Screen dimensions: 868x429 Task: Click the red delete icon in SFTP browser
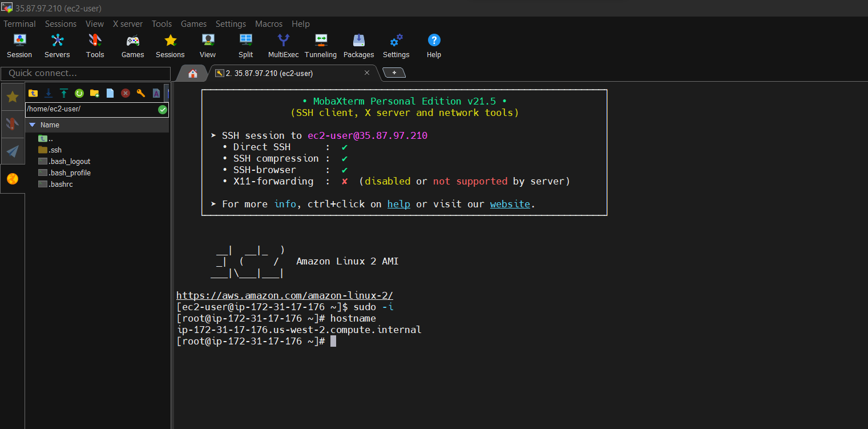(x=126, y=93)
